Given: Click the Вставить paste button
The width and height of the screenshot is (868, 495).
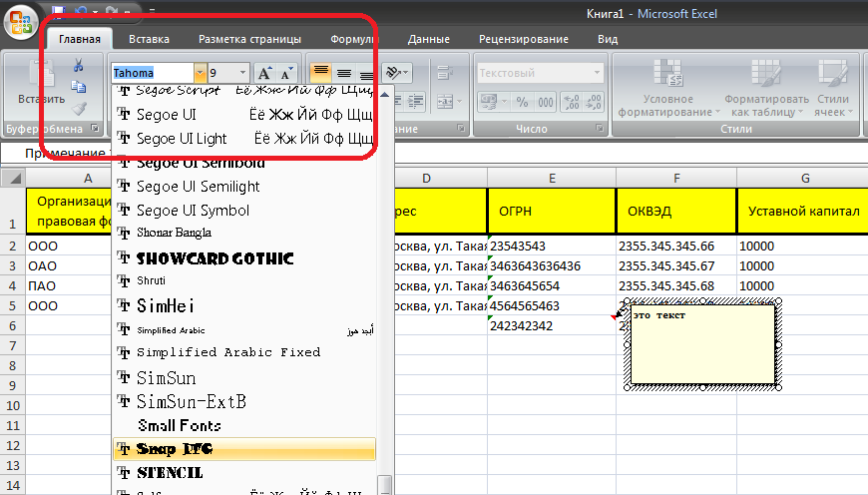Looking at the screenshot, I should point(42,83).
